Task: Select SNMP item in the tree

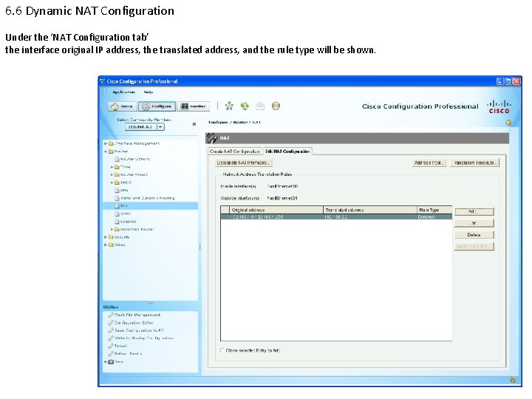Action: pyautogui.click(x=126, y=214)
